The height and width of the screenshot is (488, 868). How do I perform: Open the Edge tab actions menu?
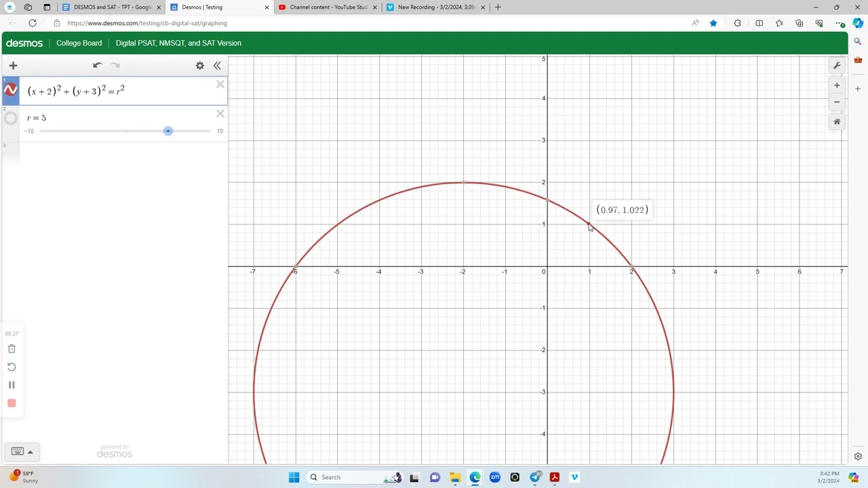[47, 7]
